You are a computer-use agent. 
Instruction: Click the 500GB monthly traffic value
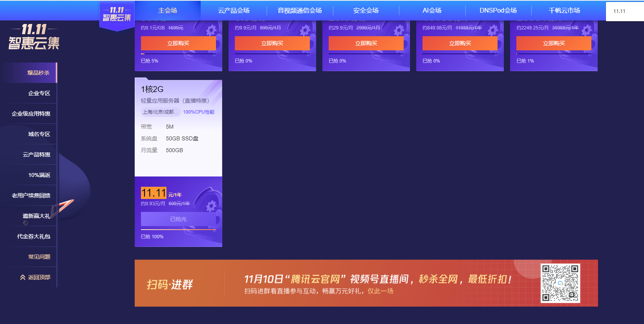[x=174, y=150]
